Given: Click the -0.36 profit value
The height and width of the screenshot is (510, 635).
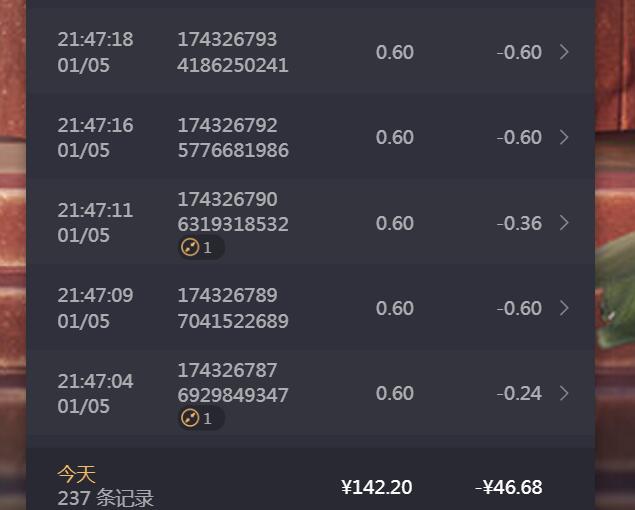Looking at the screenshot, I should click(519, 224).
